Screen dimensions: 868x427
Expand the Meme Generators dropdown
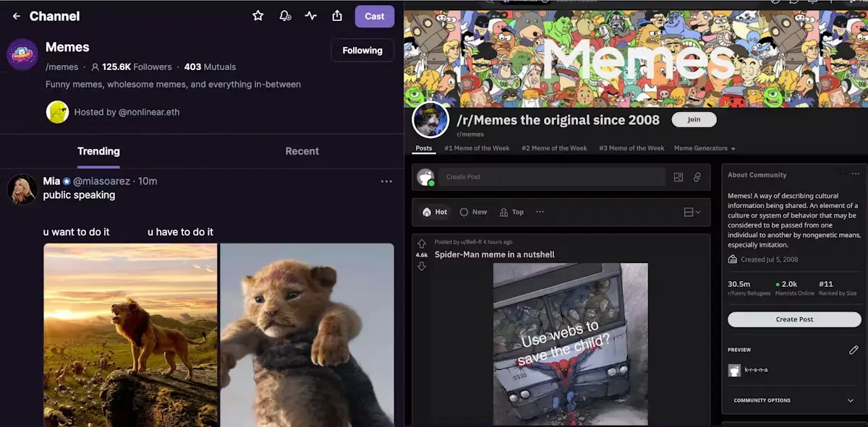coord(705,148)
